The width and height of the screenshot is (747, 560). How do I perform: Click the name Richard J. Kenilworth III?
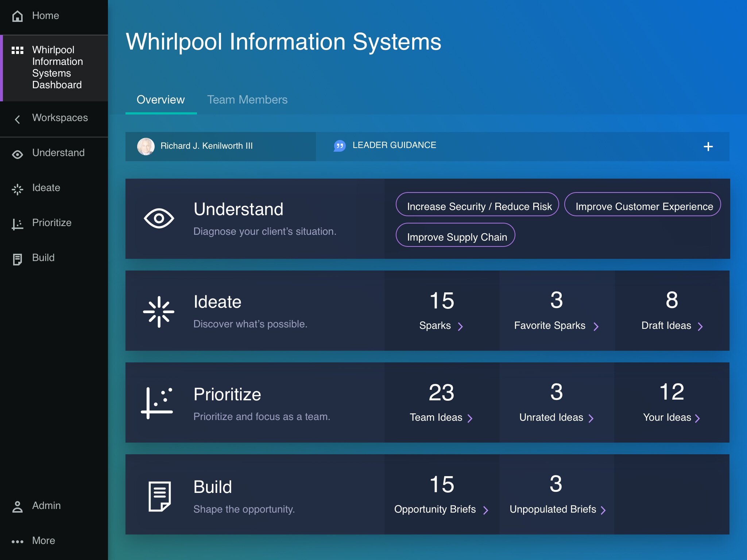point(206,146)
